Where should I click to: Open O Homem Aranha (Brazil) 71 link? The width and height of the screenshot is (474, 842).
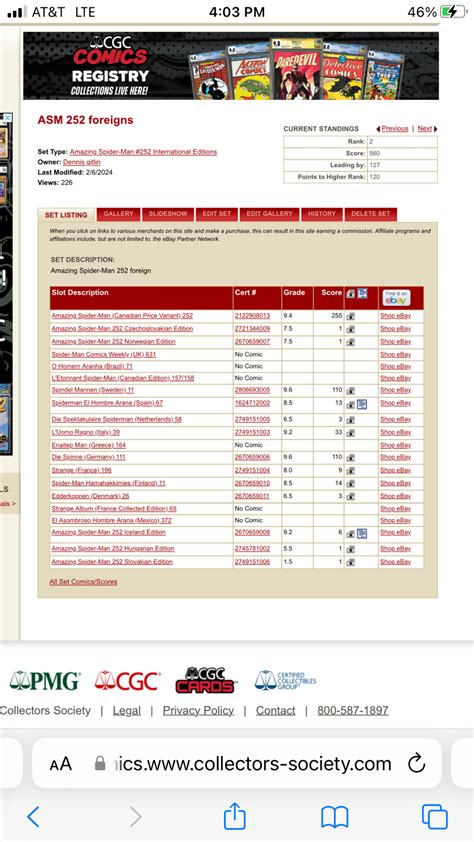click(x=92, y=367)
